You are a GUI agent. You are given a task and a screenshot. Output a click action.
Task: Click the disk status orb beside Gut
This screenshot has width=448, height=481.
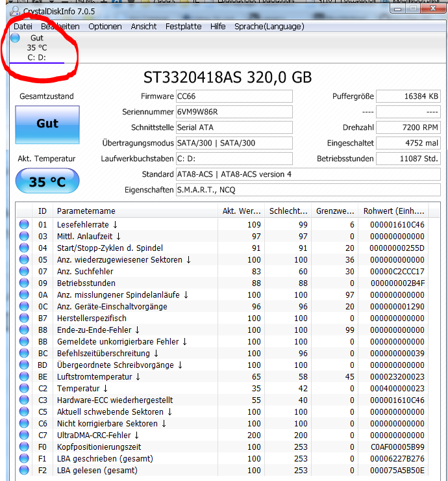[15, 38]
